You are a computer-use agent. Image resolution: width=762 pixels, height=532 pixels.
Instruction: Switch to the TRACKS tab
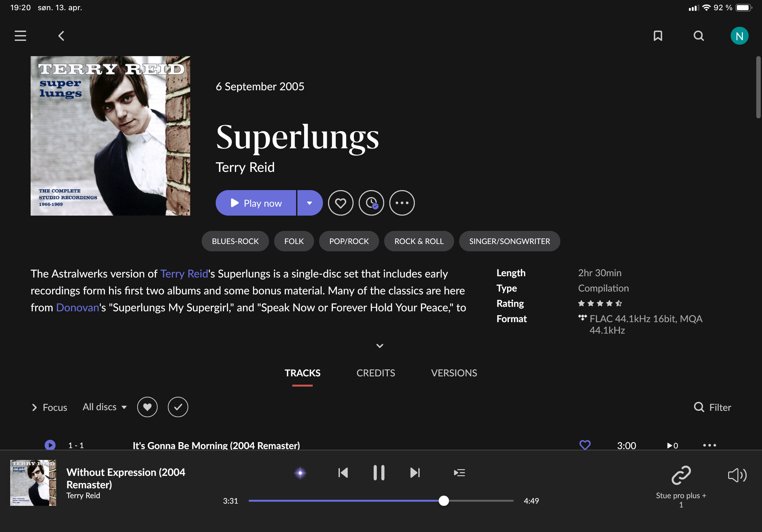[303, 373]
